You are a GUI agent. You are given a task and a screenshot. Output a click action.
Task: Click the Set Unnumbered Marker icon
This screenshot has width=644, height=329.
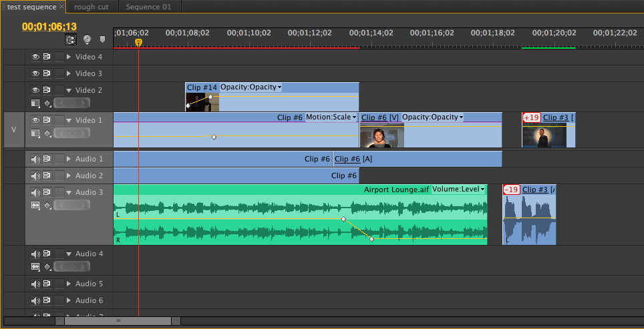coord(102,39)
